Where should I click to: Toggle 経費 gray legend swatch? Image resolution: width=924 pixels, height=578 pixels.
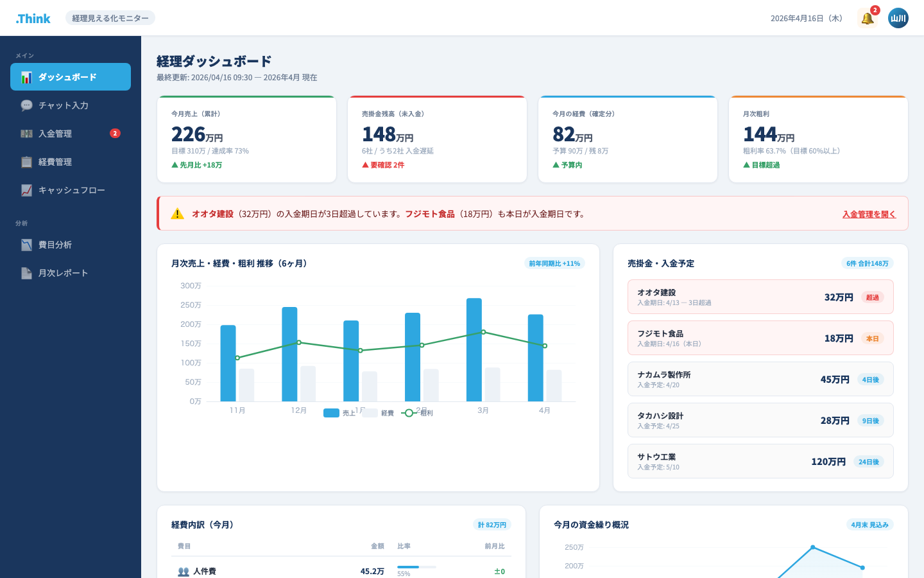pyautogui.click(x=370, y=413)
